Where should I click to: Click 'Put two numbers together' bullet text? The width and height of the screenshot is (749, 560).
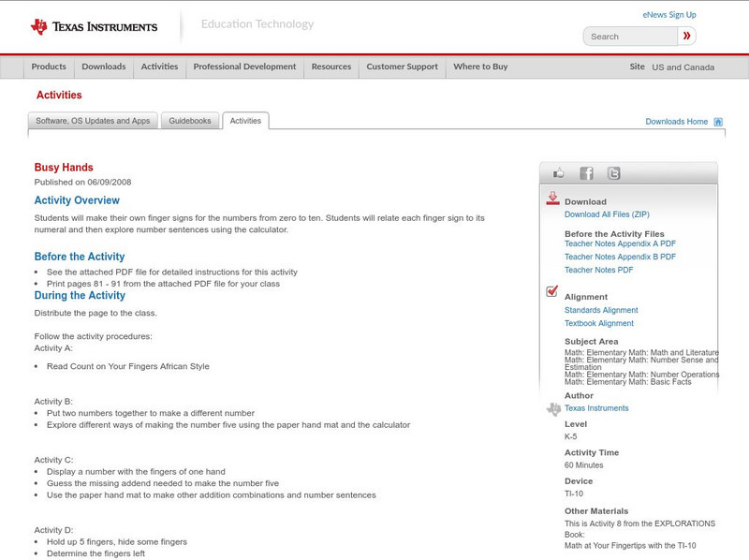pyautogui.click(x=151, y=413)
